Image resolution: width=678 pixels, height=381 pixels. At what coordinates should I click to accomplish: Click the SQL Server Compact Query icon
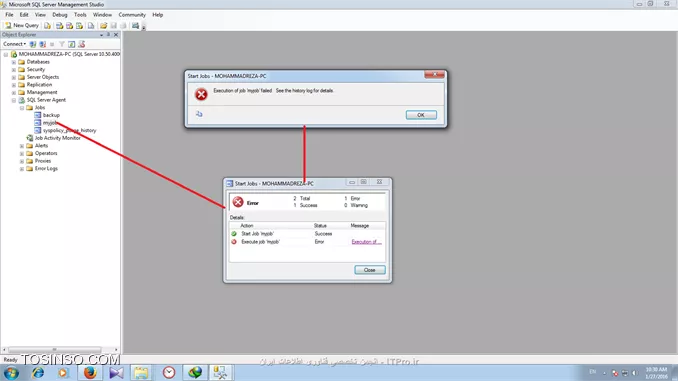[x=91, y=26]
